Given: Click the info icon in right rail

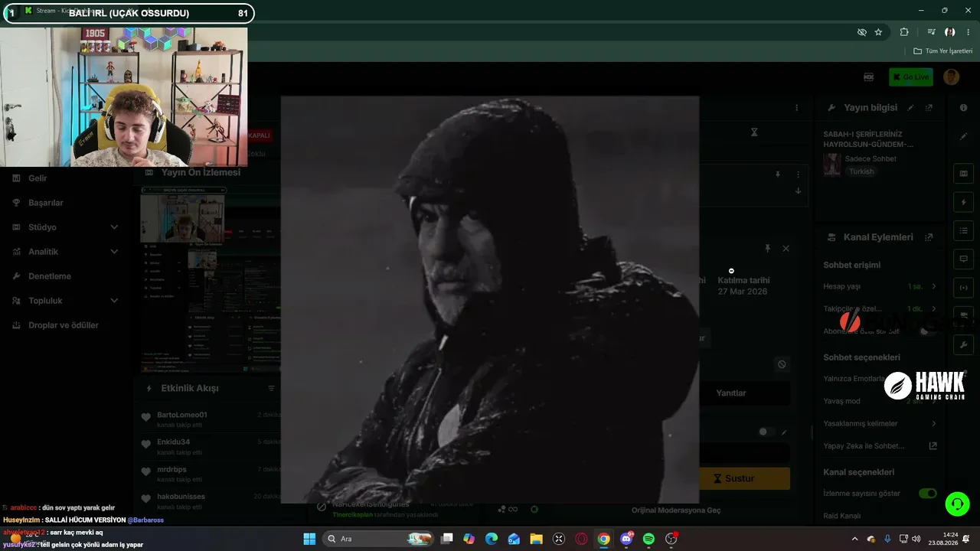Looking at the screenshot, I should point(963,108).
